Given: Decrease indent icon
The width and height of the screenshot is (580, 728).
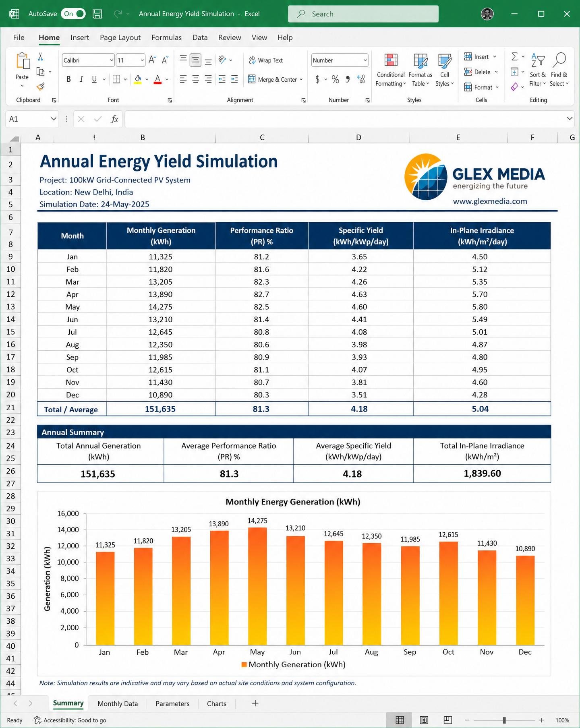Looking at the screenshot, I should (222, 79).
